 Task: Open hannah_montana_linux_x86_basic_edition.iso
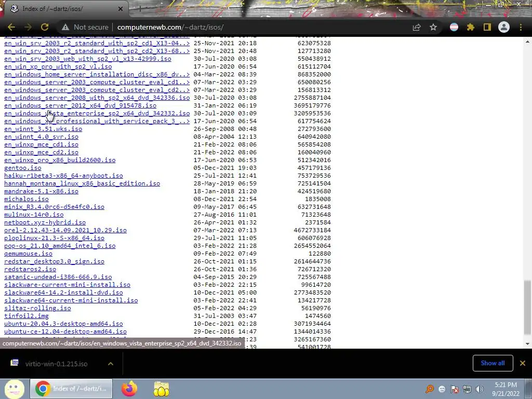(x=82, y=183)
